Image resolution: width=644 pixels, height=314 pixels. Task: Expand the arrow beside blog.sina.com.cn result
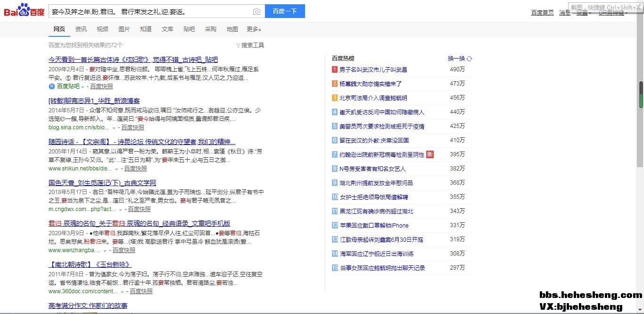(x=114, y=128)
